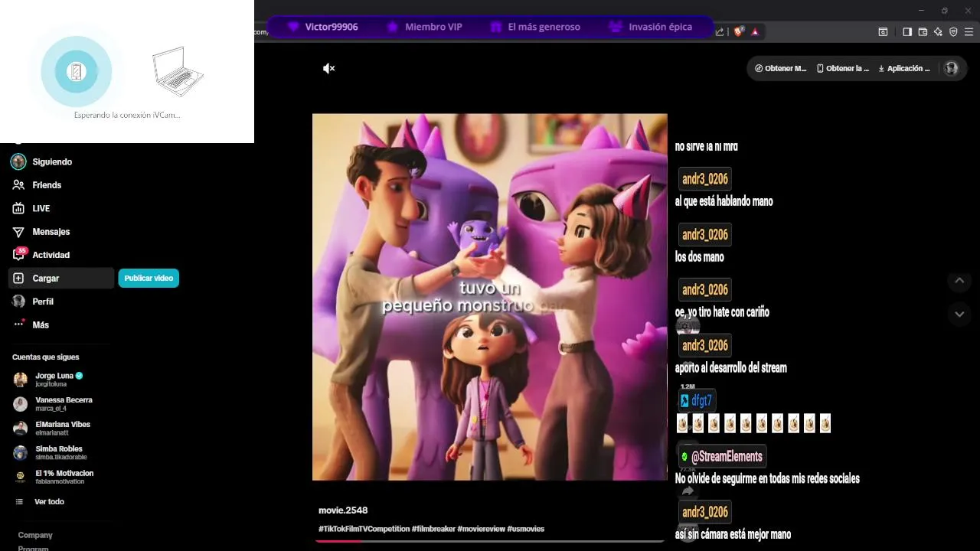
Task: Expand followed accounts with Ver todo
Action: click(40, 501)
